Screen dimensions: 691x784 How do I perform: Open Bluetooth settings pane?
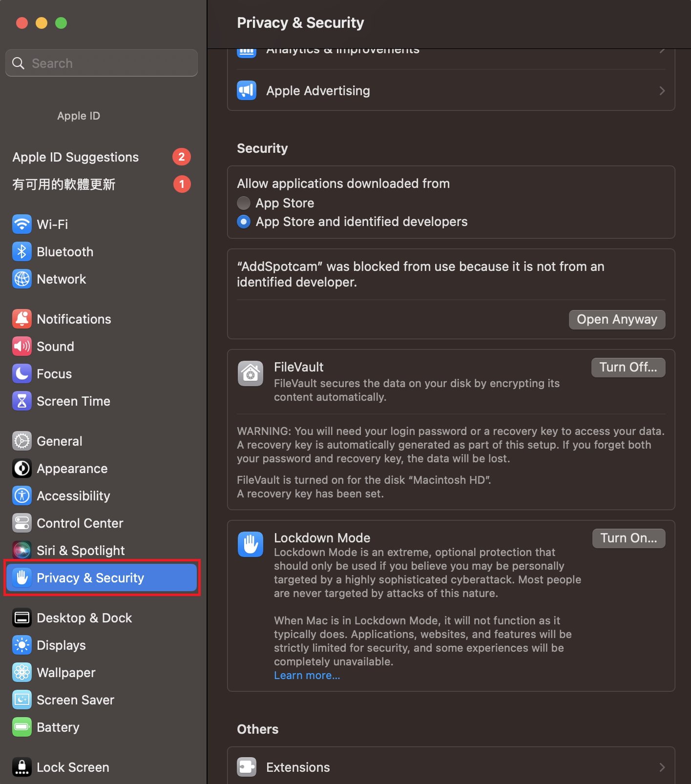coord(102,252)
